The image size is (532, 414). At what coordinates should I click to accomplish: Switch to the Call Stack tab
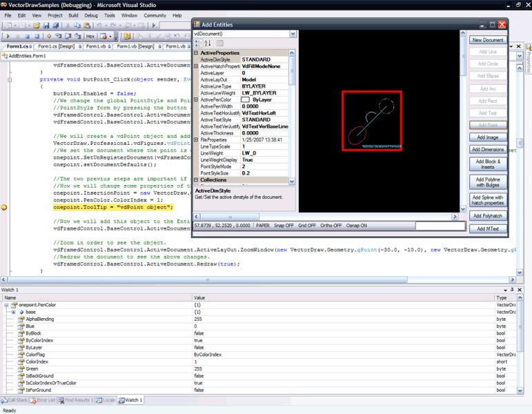coord(14,400)
